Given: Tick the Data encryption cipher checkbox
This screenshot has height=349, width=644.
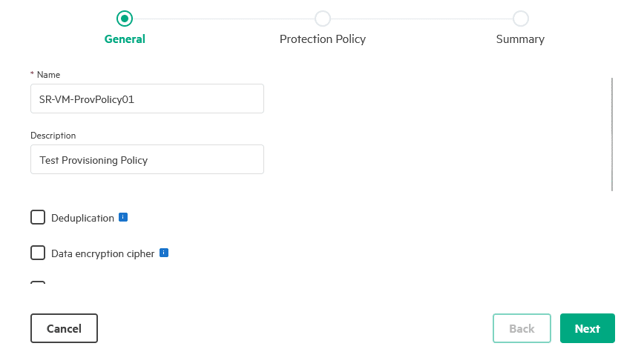Looking at the screenshot, I should pos(38,253).
